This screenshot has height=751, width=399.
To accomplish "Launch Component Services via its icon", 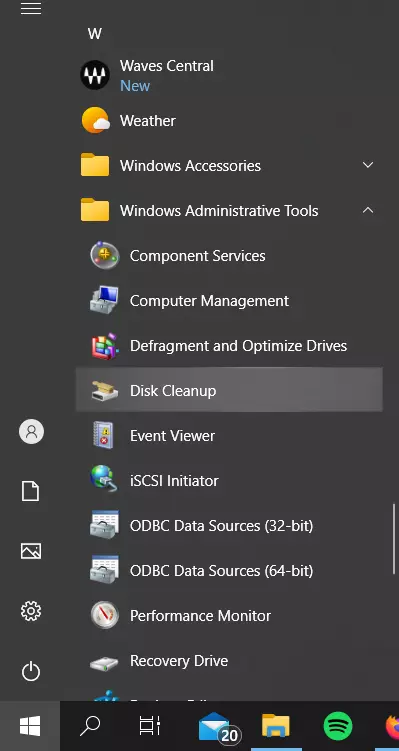I will (104, 255).
